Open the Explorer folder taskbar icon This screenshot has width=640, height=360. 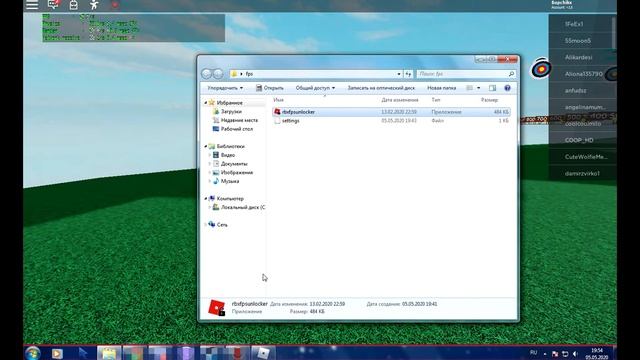tap(109, 353)
